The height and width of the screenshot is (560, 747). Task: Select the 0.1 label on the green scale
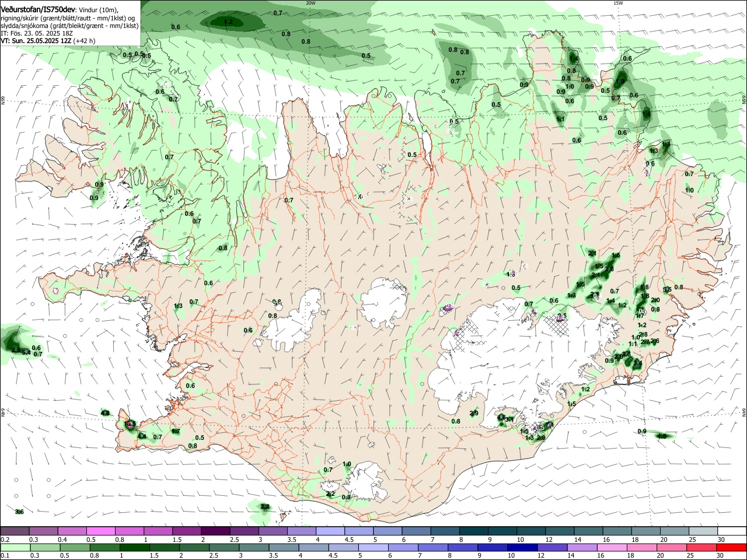coord(5,556)
